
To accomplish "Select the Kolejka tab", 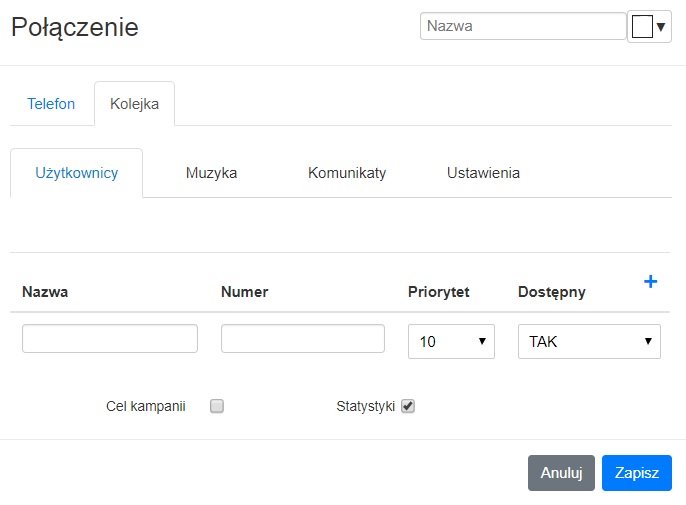I will (134, 104).
